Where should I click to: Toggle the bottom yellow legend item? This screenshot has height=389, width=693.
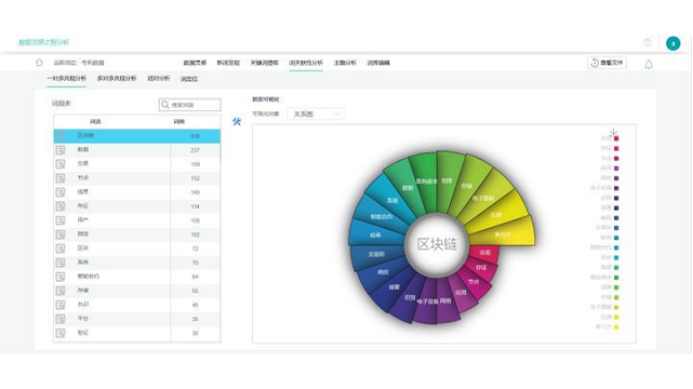click(x=607, y=327)
